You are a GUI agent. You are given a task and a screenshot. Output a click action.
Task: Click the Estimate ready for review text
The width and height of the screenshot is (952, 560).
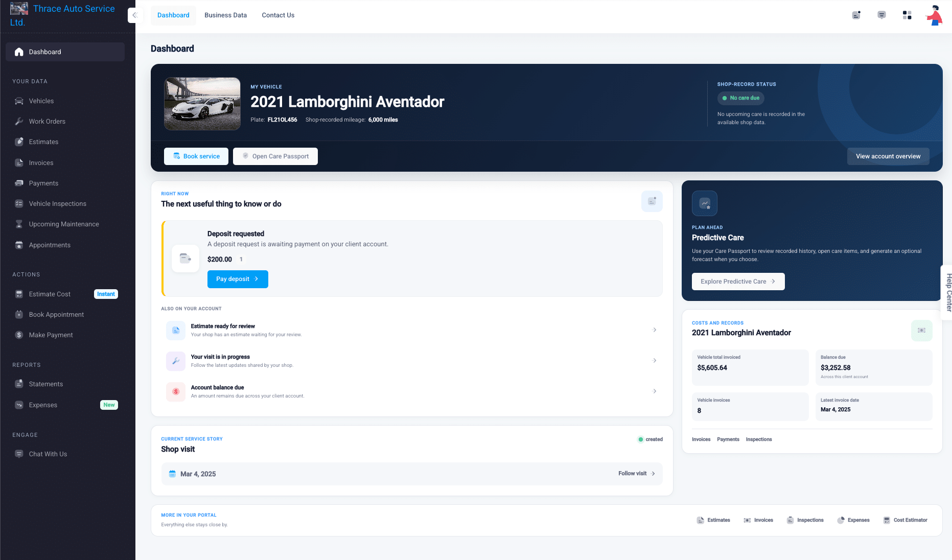pos(223,326)
